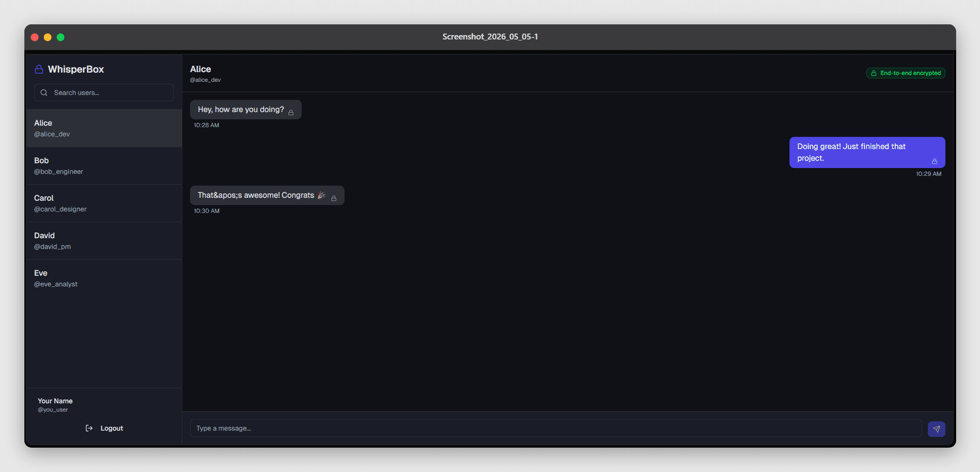This screenshot has height=472, width=980.
Task: Click the @alice_dev handle in chat header
Action: pyautogui.click(x=205, y=80)
